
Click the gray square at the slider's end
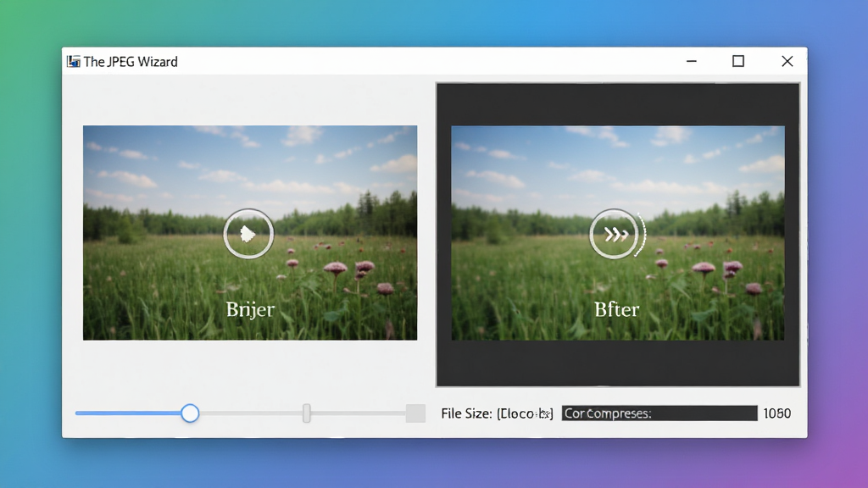415,413
